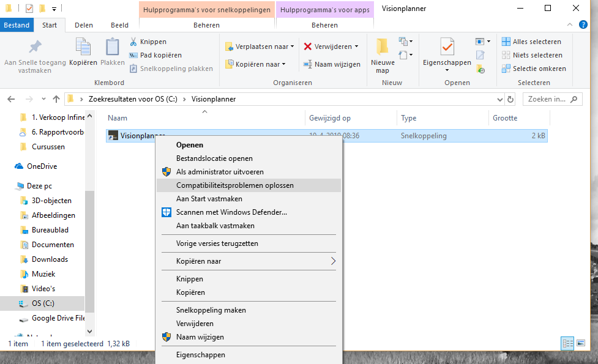The width and height of the screenshot is (598, 364).
Task: Choose Snelkoppeling maken in context menu
Action: pyautogui.click(x=249, y=310)
